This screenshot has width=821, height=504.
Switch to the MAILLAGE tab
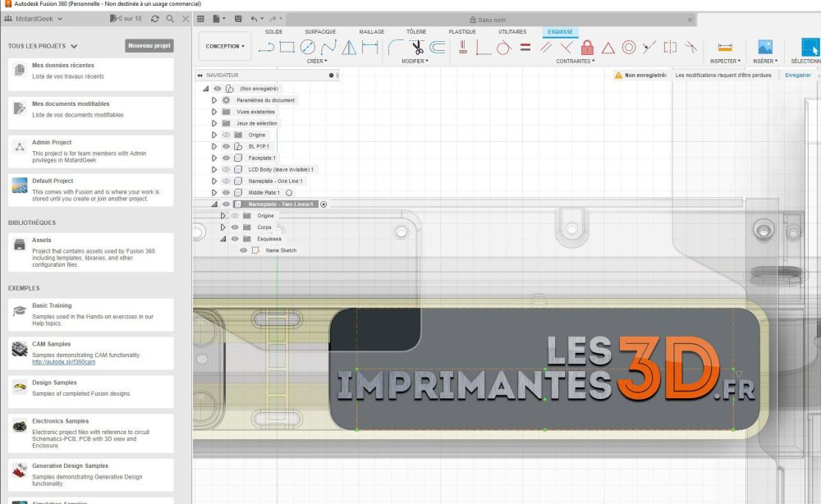click(372, 32)
